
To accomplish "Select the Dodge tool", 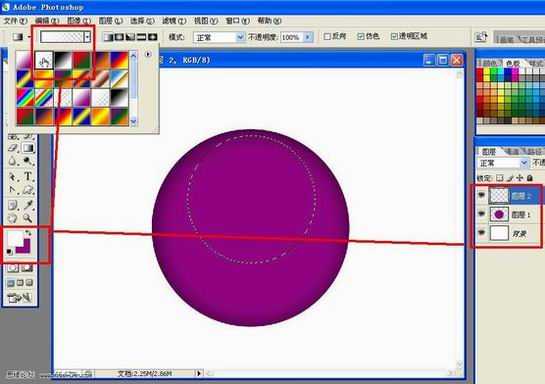I will click(28, 161).
